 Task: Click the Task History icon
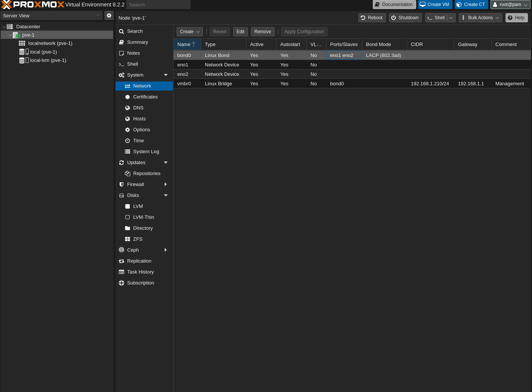point(121,272)
